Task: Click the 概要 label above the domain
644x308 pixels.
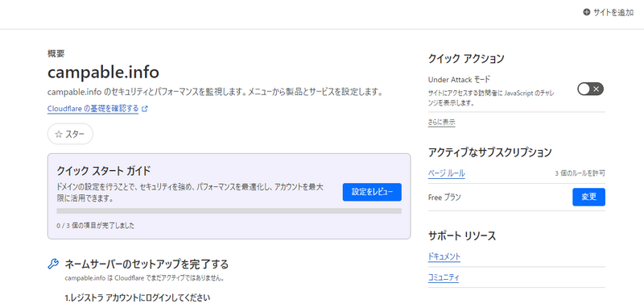Action: [x=56, y=53]
